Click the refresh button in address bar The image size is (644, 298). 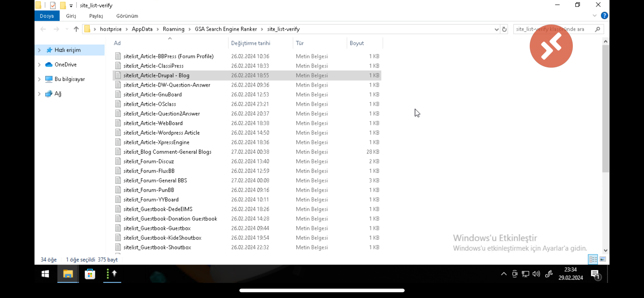[504, 29]
